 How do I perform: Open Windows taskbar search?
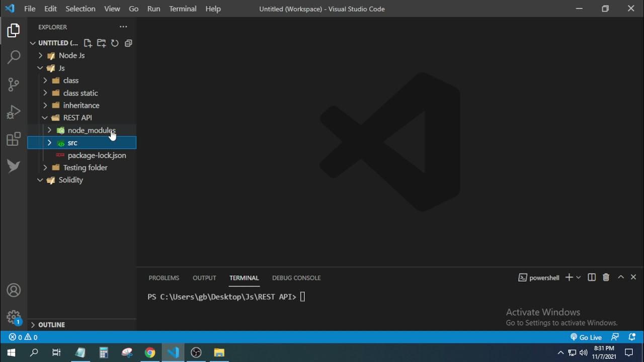(x=34, y=352)
